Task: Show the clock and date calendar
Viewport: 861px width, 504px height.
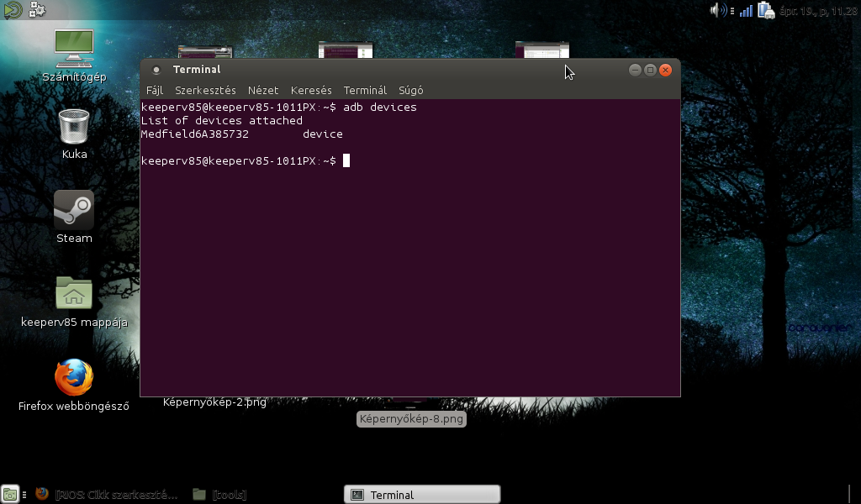Action: (818, 11)
